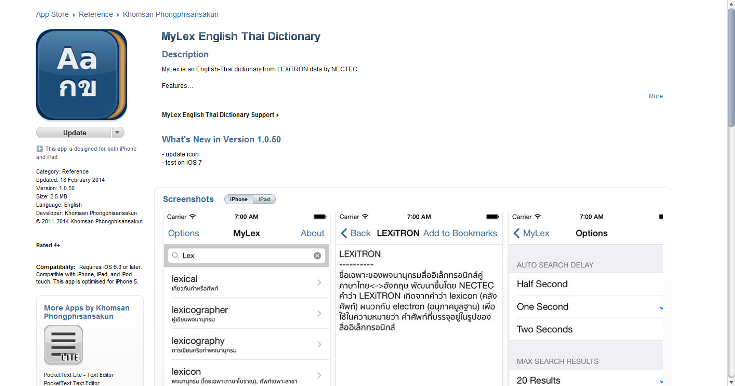Click More to expand description
The image size is (735, 386).
click(656, 96)
